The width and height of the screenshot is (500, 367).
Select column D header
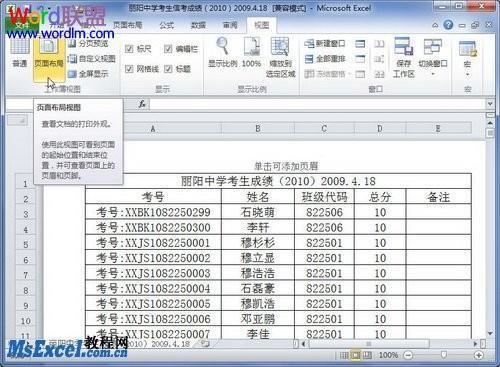380,128
